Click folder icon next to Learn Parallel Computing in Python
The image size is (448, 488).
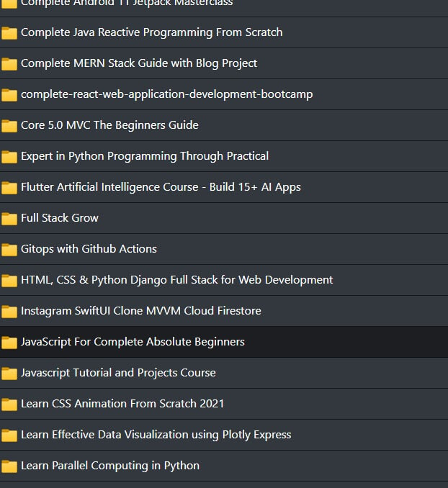(x=9, y=466)
